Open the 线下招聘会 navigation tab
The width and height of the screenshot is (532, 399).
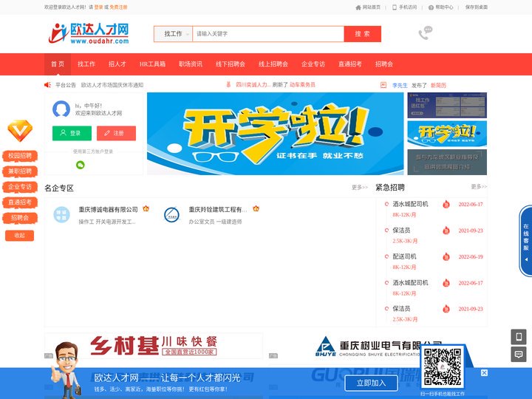(x=231, y=64)
